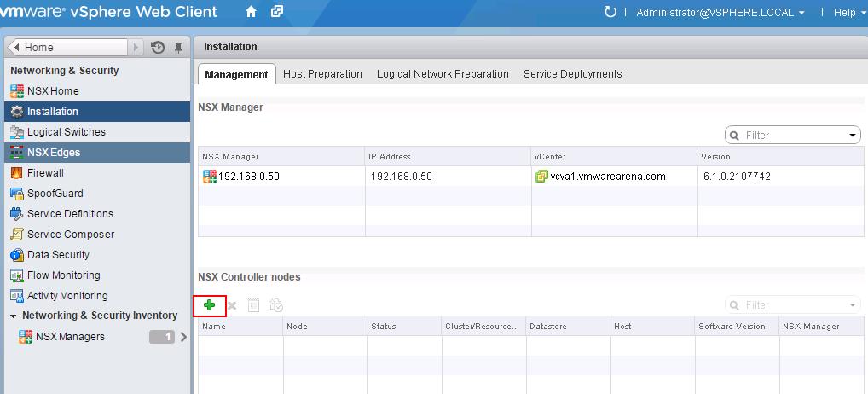Switch to the Host Preparation tab
This screenshot has height=394, width=868.
[x=322, y=74]
